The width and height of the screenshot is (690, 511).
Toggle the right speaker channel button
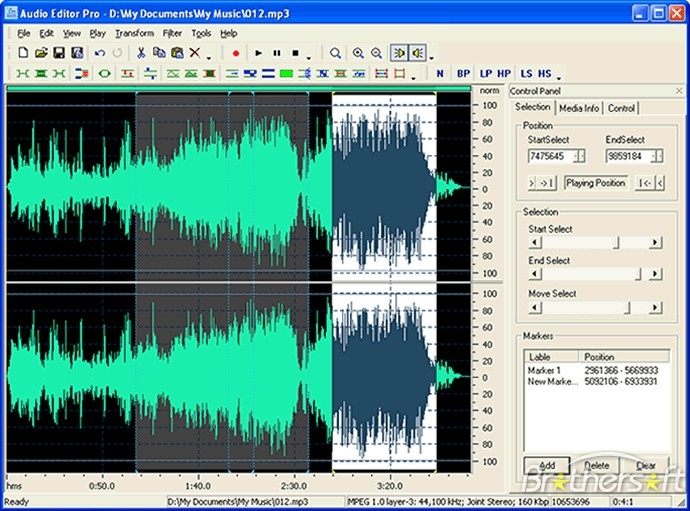pos(417,53)
